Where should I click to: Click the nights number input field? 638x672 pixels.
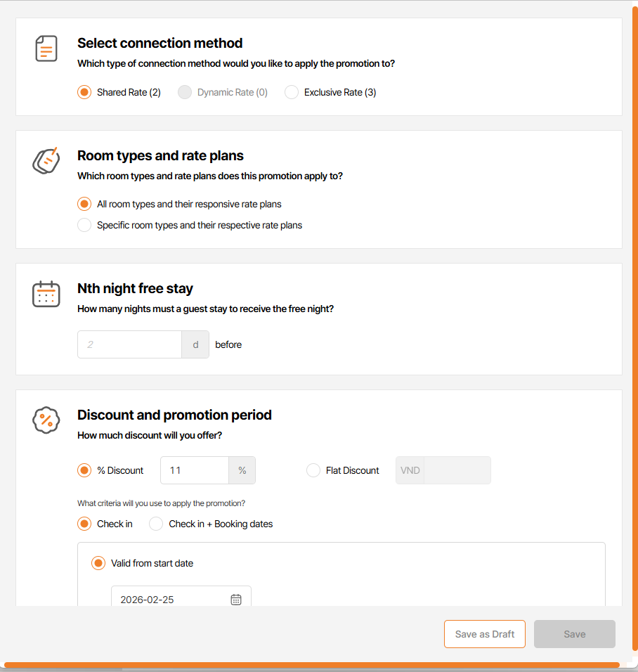coord(129,344)
